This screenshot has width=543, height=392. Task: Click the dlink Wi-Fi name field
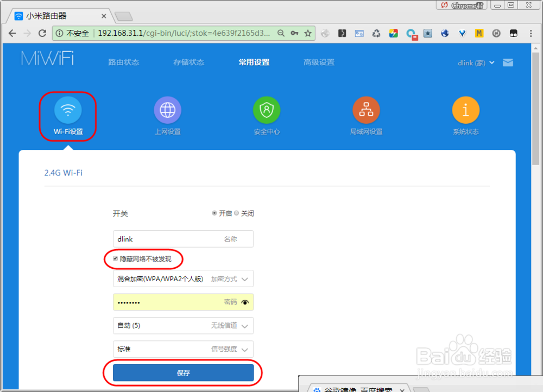coord(183,239)
